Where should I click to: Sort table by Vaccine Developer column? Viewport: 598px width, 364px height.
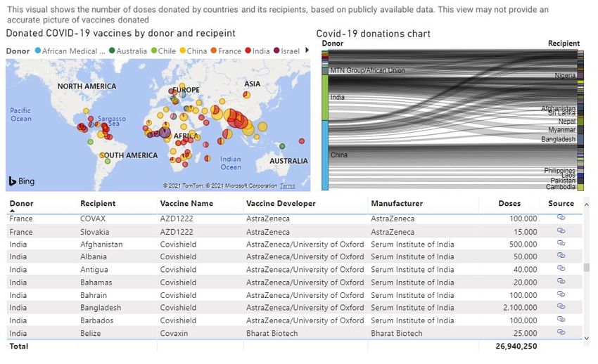tap(281, 203)
